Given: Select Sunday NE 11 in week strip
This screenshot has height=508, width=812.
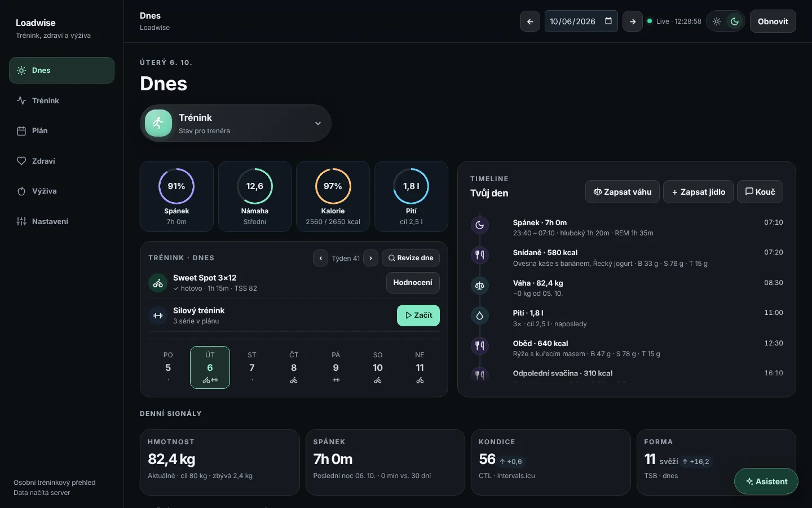Looking at the screenshot, I should [x=420, y=367].
